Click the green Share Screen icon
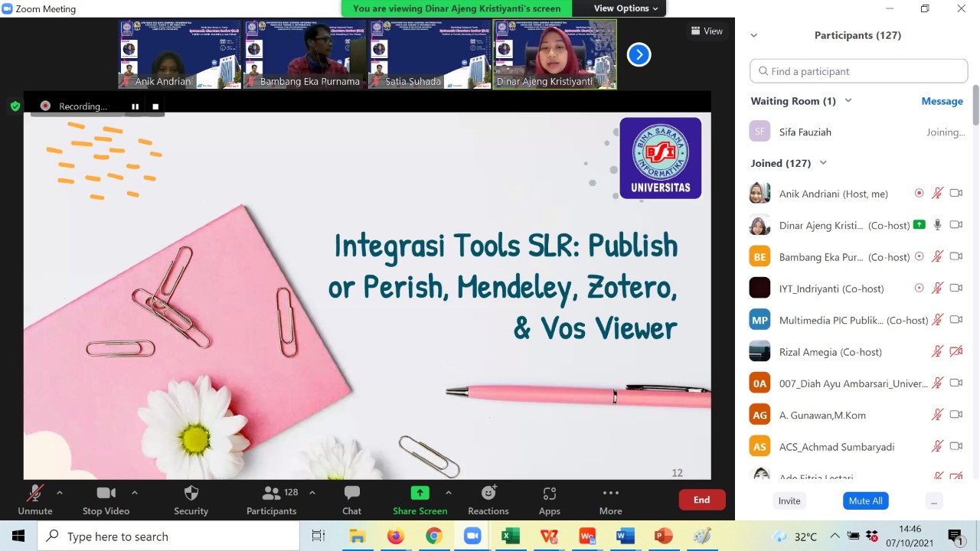The height and width of the screenshot is (551, 980). pyautogui.click(x=420, y=493)
